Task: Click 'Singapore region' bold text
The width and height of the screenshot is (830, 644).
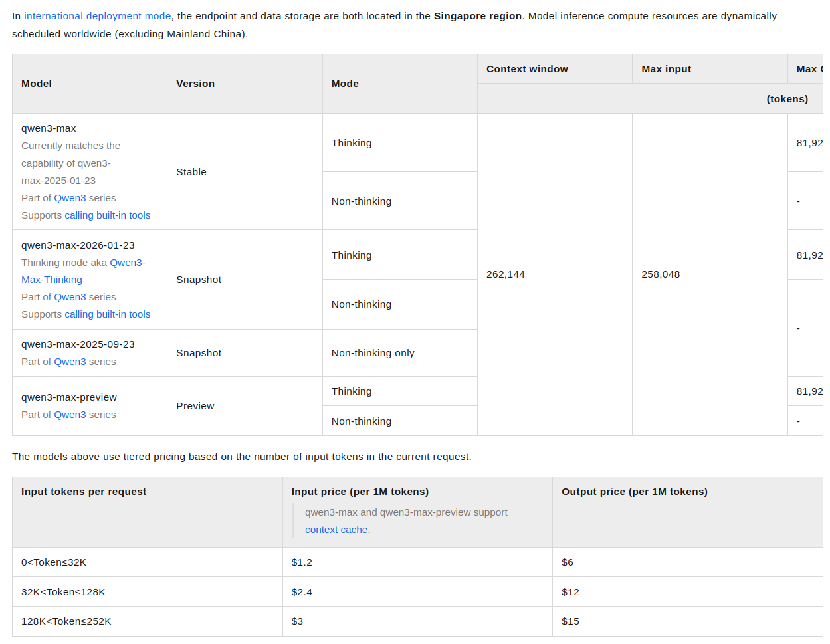Action: (x=478, y=16)
